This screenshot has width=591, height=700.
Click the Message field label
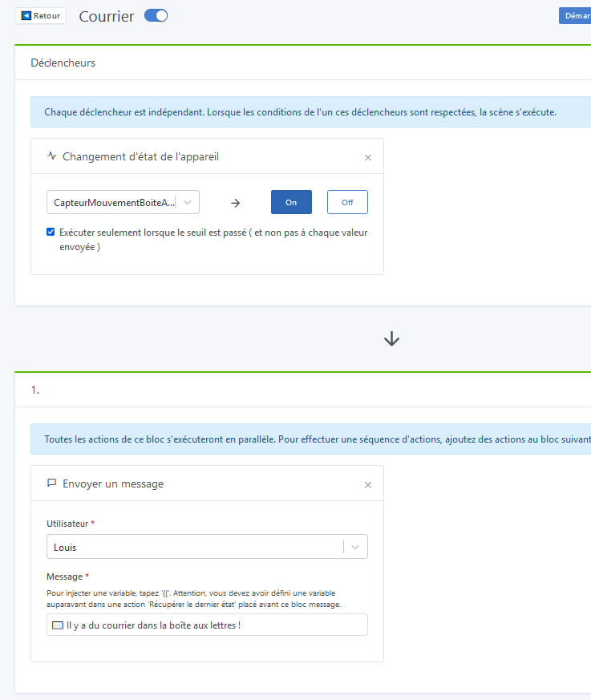(x=65, y=577)
